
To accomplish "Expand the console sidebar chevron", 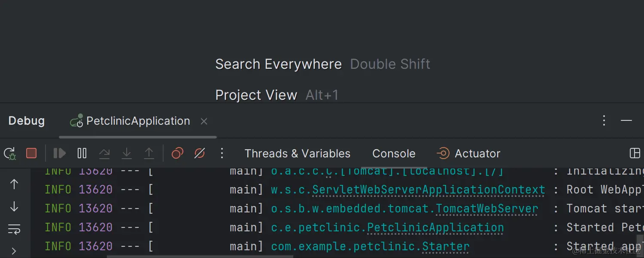I will point(14,251).
